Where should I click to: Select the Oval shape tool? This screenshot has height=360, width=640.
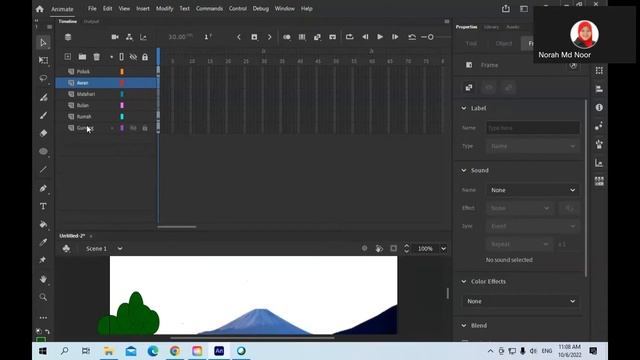(43, 151)
